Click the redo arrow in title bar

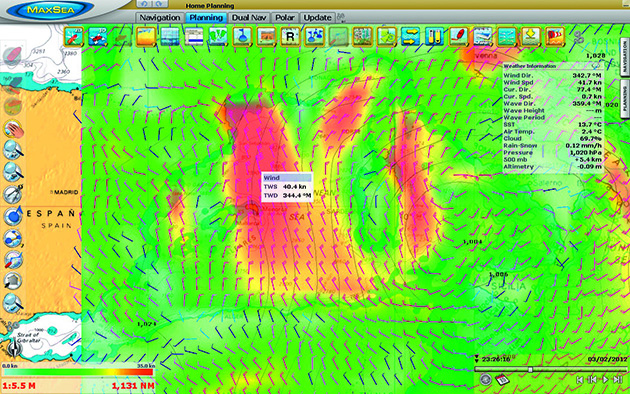(x=160, y=4)
